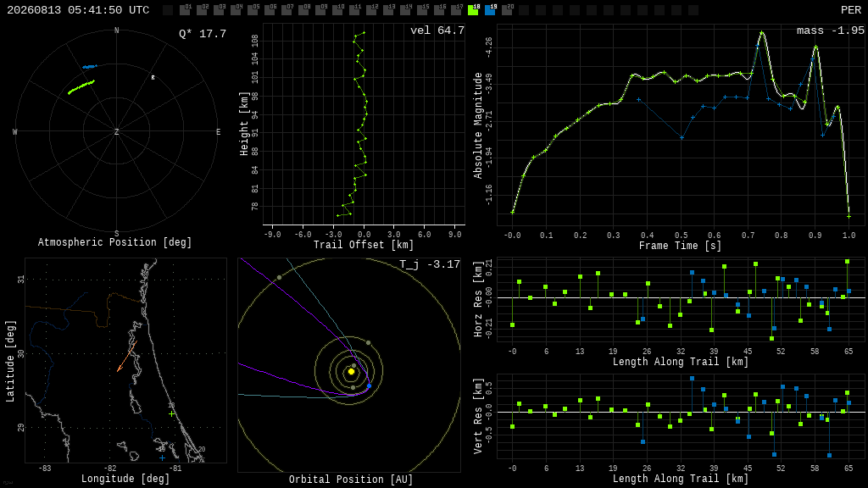The height and width of the screenshot is (488, 868).
Task: Click the mass -1.95 readout
Action: click(831, 30)
